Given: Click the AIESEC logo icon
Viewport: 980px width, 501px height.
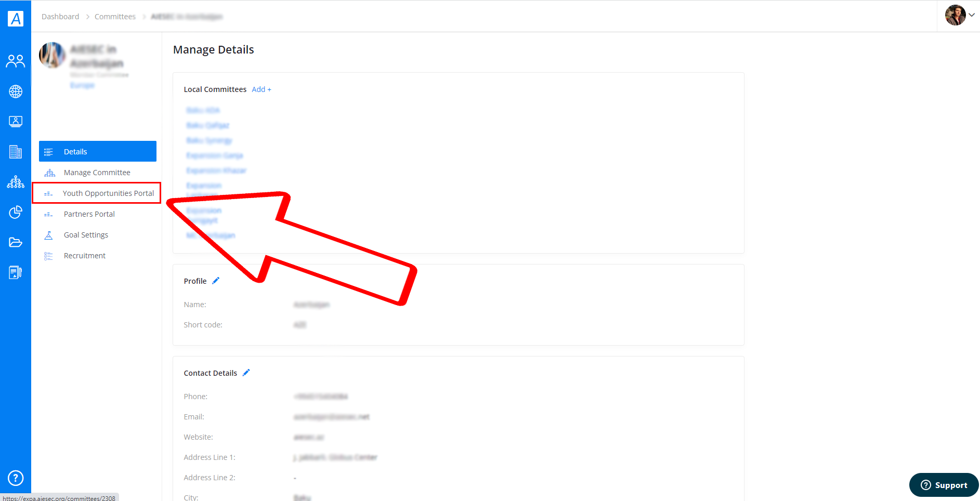Looking at the screenshot, I should pyautogui.click(x=16, y=19).
